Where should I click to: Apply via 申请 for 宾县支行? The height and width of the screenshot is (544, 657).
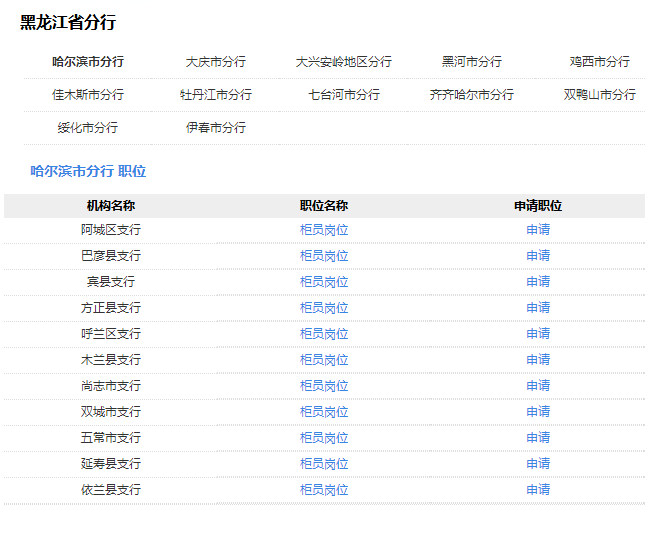538,282
